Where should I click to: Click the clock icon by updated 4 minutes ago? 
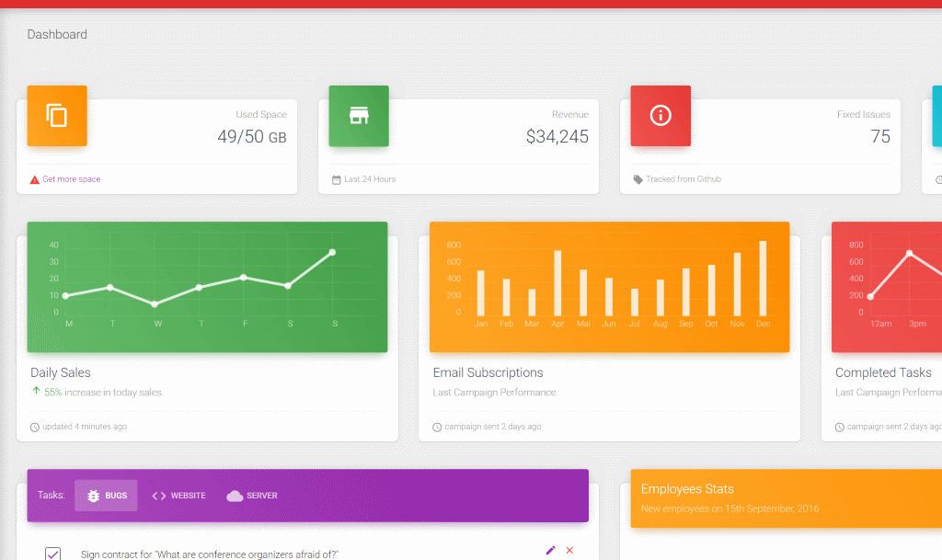point(35,428)
